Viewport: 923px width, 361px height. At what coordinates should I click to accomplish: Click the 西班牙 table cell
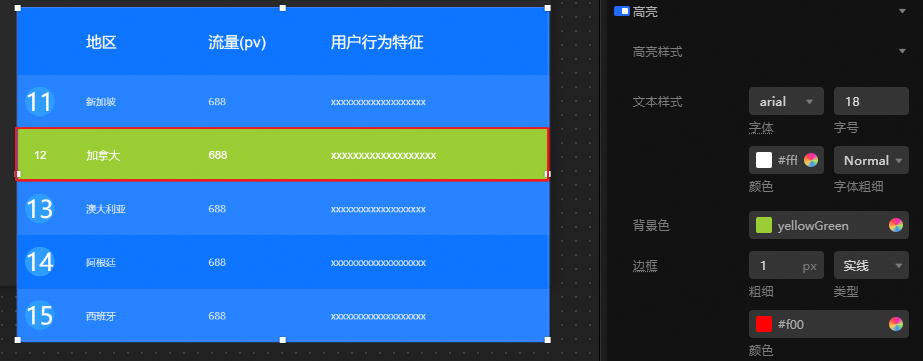click(x=101, y=316)
